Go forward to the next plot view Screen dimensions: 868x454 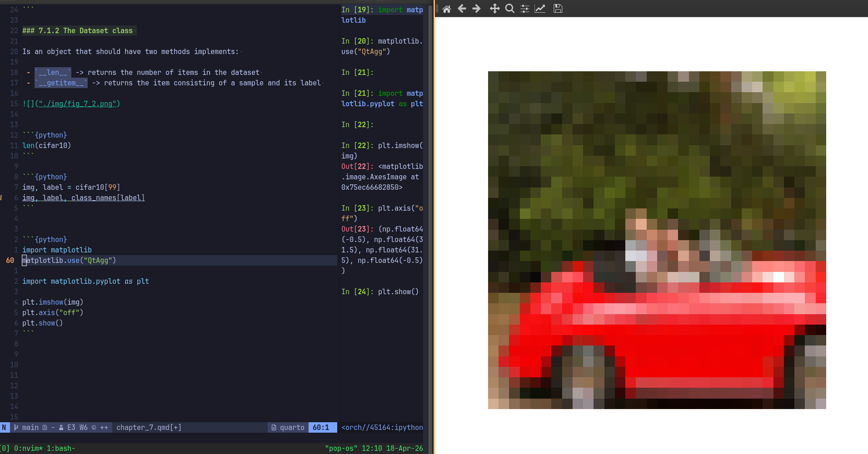tap(476, 9)
